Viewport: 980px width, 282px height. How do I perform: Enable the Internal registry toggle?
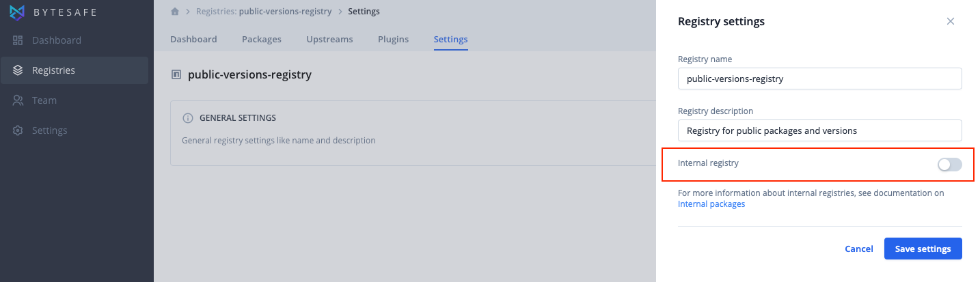click(x=950, y=165)
